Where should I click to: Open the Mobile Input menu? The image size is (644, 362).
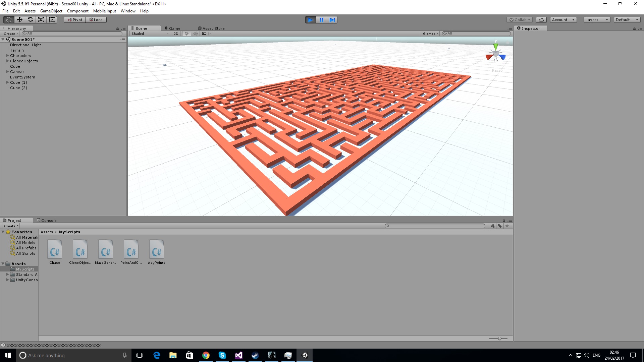pyautogui.click(x=105, y=11)
